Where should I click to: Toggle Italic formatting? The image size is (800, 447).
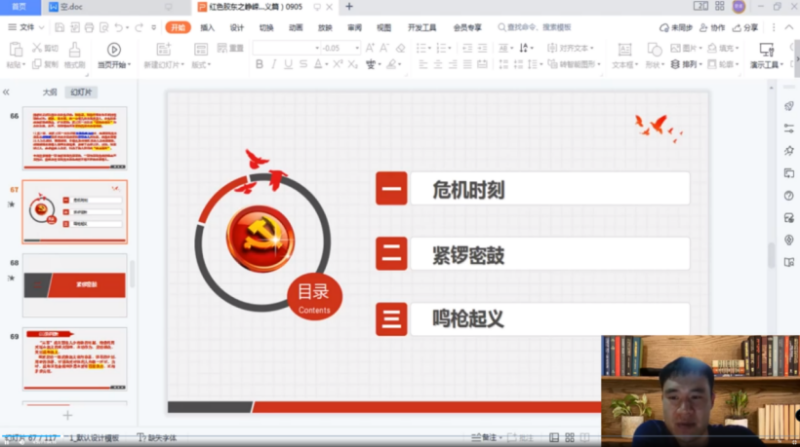point(274,64)
